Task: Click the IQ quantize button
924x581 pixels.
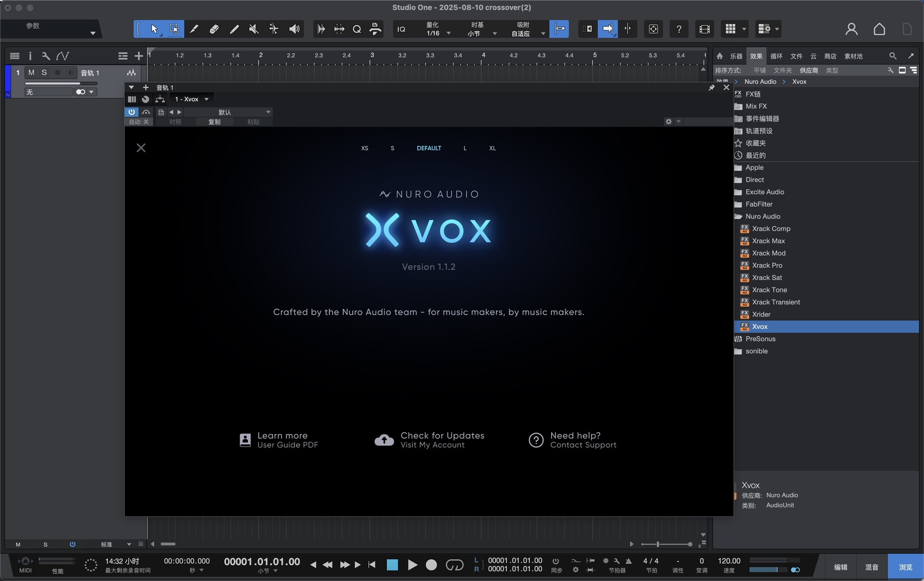Action: tap(401, 29)
